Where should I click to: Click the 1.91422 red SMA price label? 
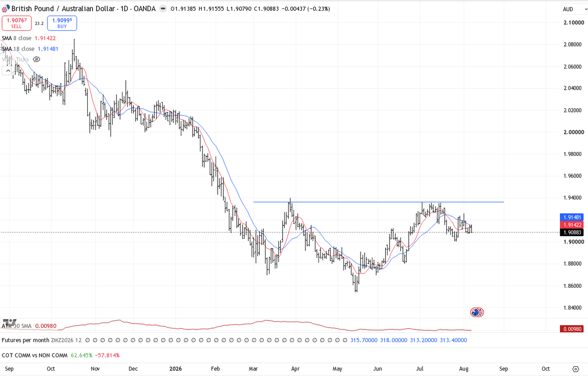point(573,224)
